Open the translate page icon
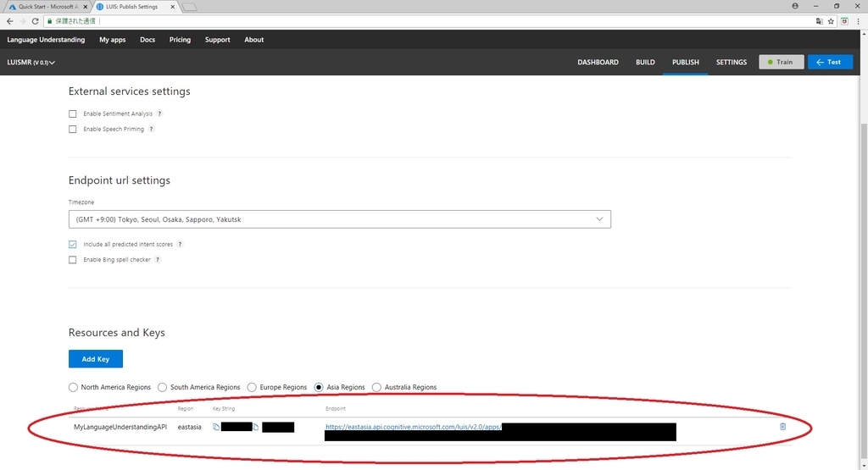The height and width of the screenshot is (470, 868). (820, 21)
